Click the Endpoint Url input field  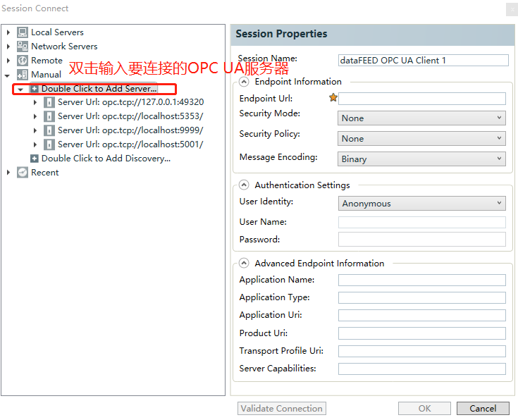pyautogui.click(x=421, y=99)
